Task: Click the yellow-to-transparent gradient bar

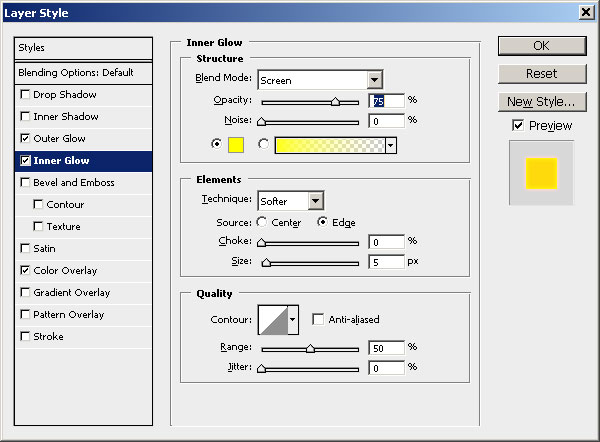Action: [329, 145]
